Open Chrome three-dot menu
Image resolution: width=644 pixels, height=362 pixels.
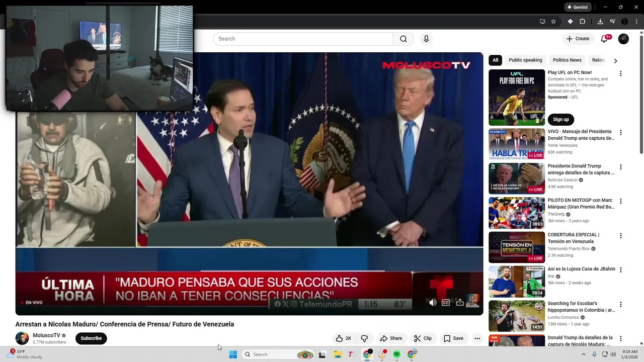(636, 22)
